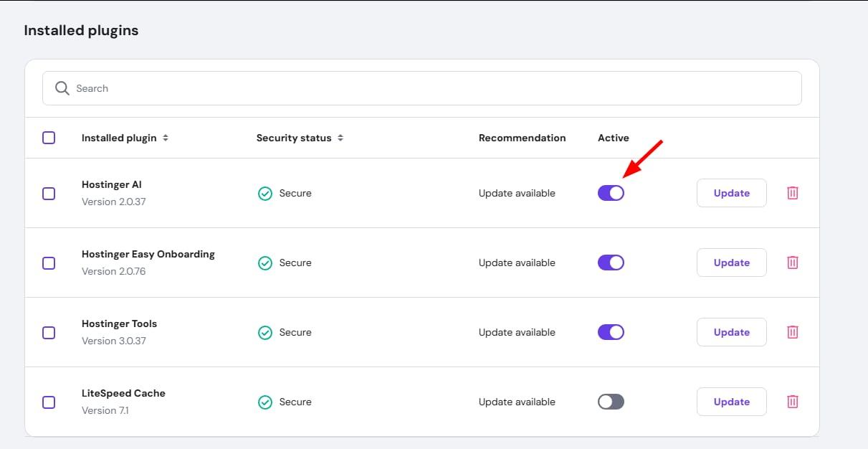
Task: Remove Hostinger Tools using trash icon
Action: pos(792,332)
